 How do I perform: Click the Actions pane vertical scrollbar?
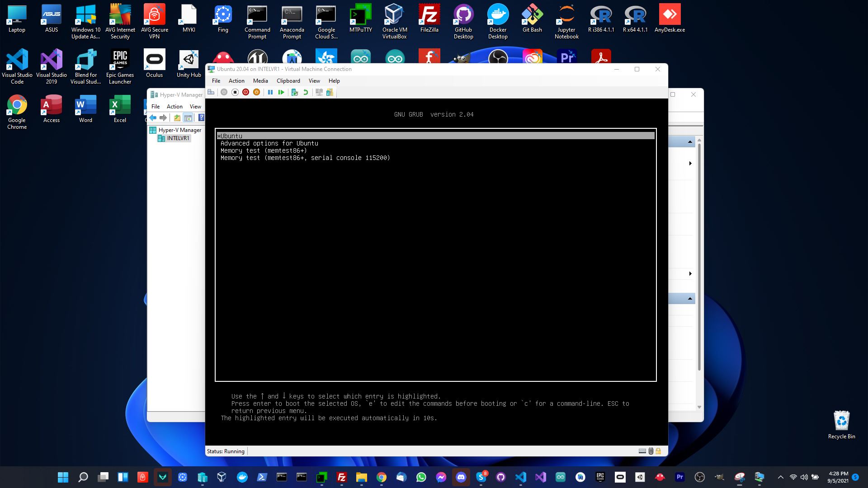click(699, 257)
